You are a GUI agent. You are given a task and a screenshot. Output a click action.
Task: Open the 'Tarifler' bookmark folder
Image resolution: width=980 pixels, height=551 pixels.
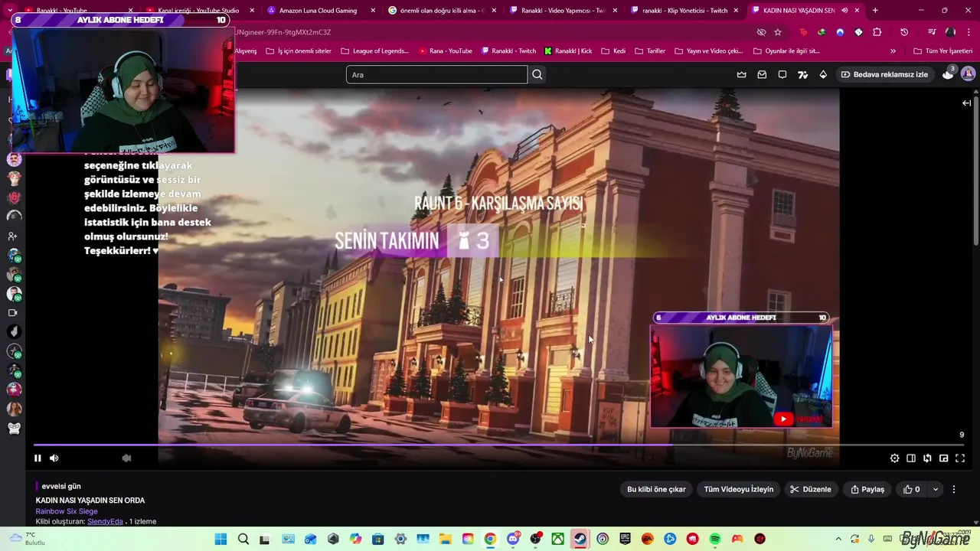click(x=650, y=51)
